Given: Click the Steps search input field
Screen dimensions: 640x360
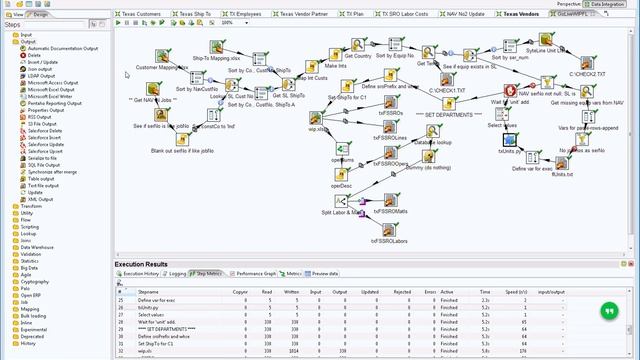Looking at the screenshot, I should pos(54,25).
